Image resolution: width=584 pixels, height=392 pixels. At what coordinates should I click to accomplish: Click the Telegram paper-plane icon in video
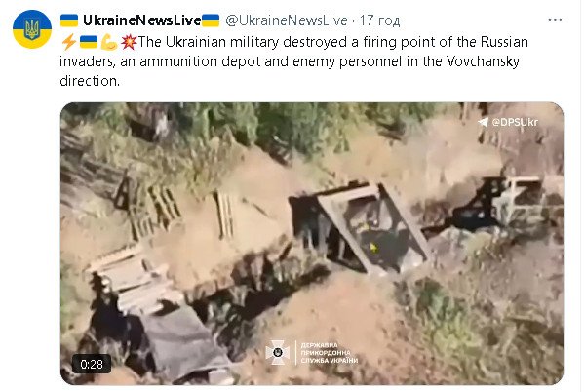[483, 122]
